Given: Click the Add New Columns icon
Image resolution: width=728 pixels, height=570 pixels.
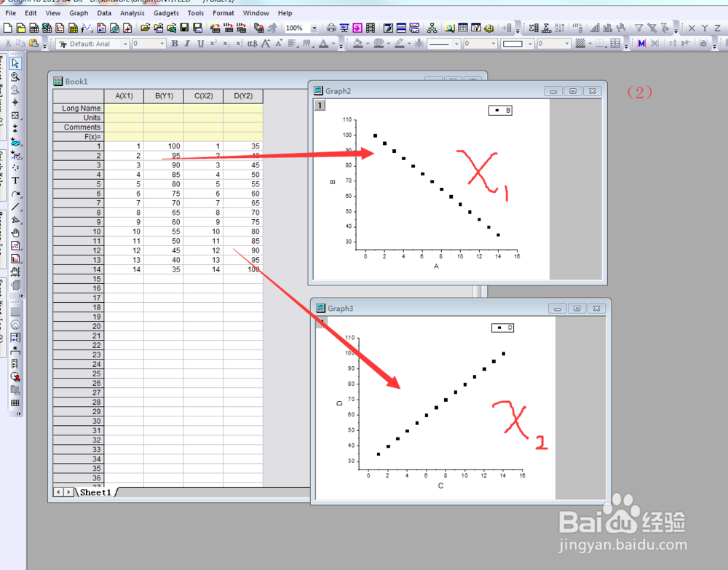Looking at the screenshot, I should point(507,28).
